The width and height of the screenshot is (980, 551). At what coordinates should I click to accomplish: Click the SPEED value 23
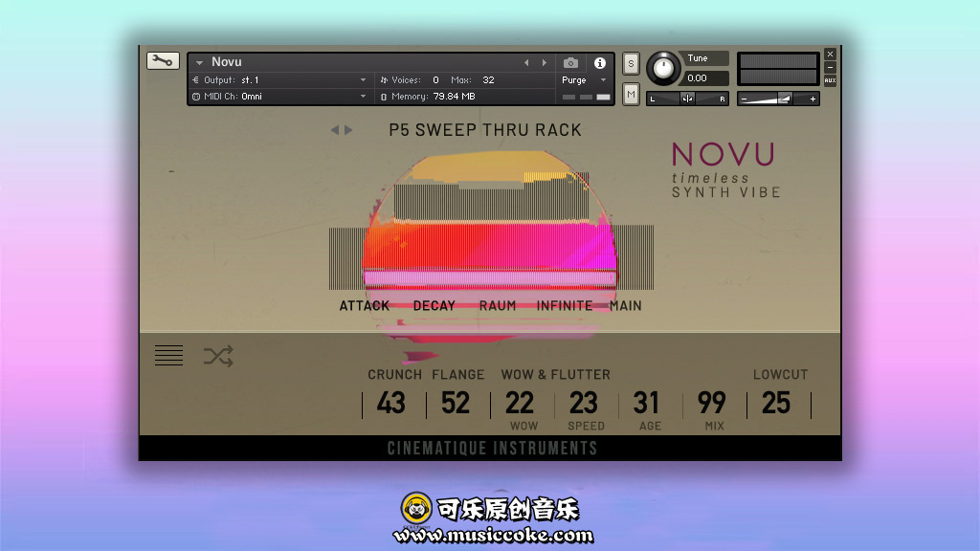[584, 403]
